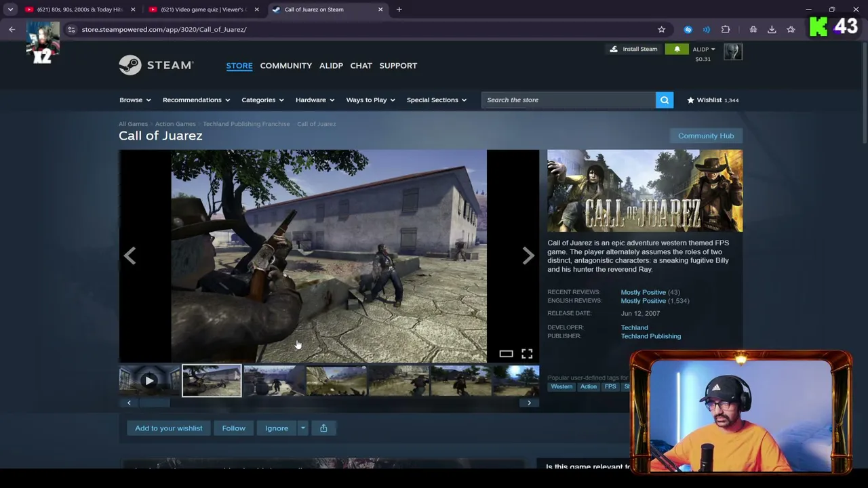
Task: Play the trailer video thumbnail
Action: tap(149, 380)
